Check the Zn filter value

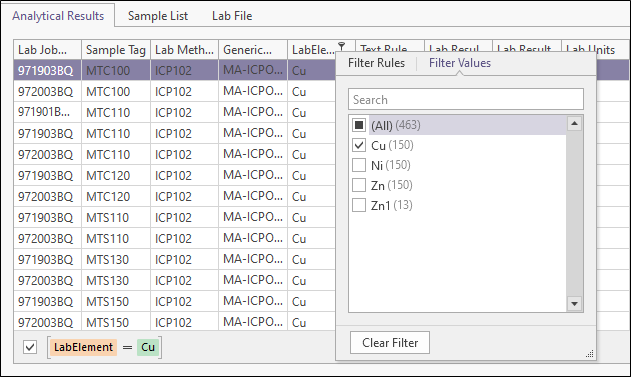pos(359,185)
